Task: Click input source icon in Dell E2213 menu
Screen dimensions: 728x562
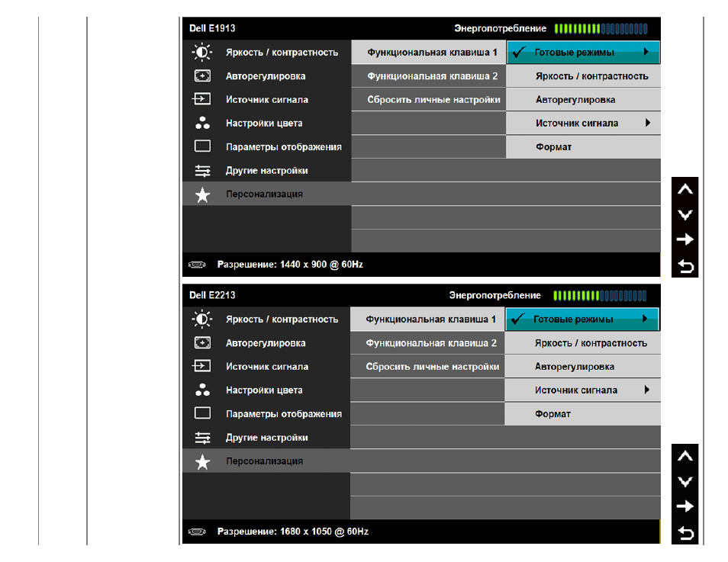Action: 201,366
